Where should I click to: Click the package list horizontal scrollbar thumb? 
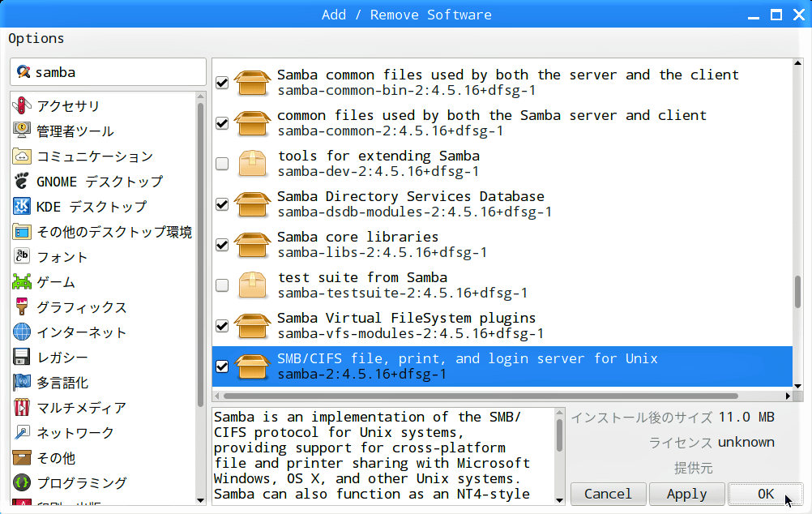[481, 396]
